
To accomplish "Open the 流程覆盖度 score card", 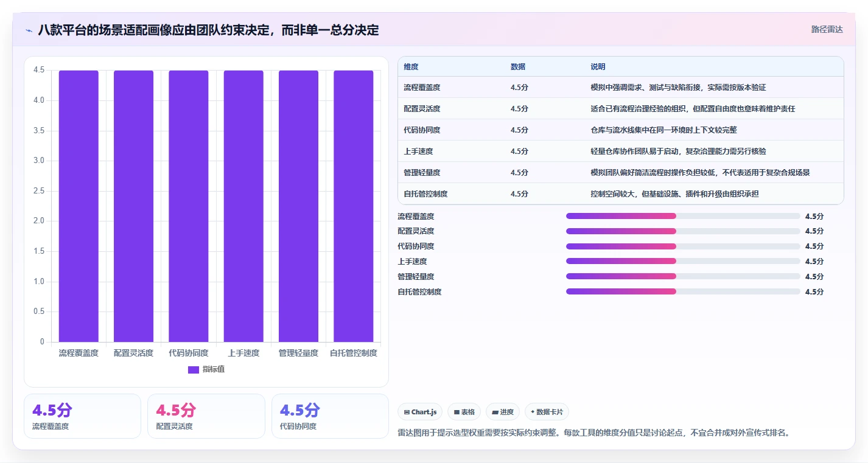I will 82,416.
